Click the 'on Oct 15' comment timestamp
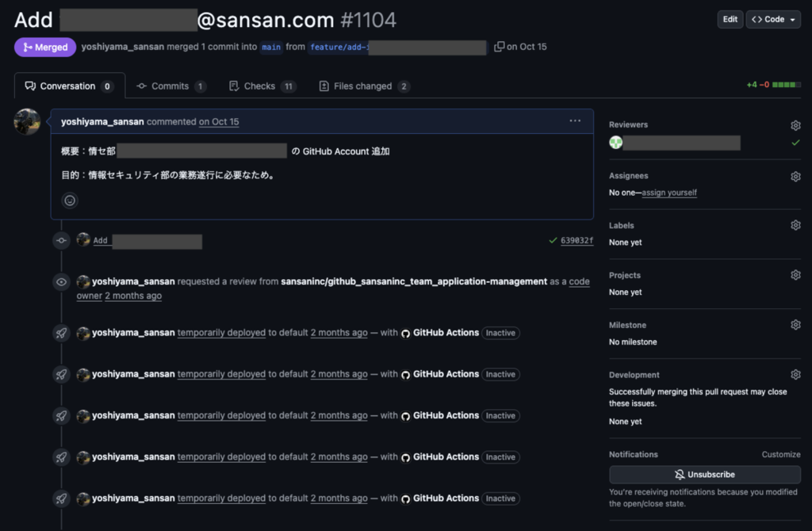This screenshot has width=812, height=531. click(219, 121)
